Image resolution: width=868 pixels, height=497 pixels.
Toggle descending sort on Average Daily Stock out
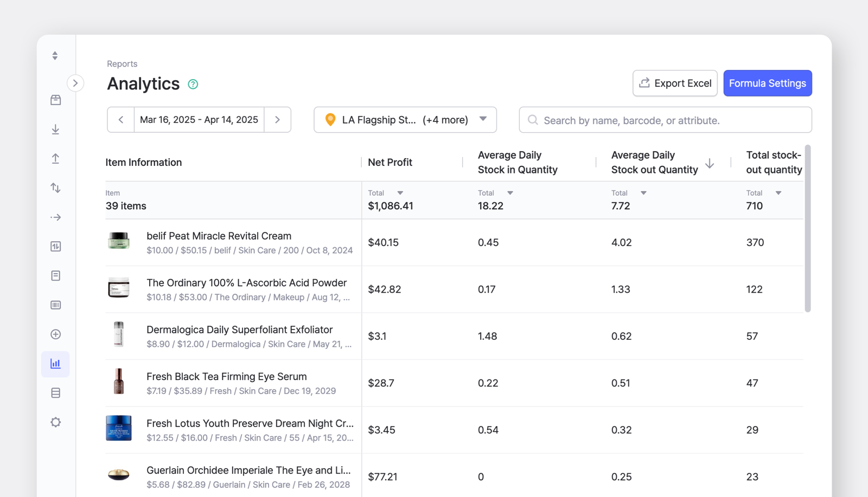710,164
